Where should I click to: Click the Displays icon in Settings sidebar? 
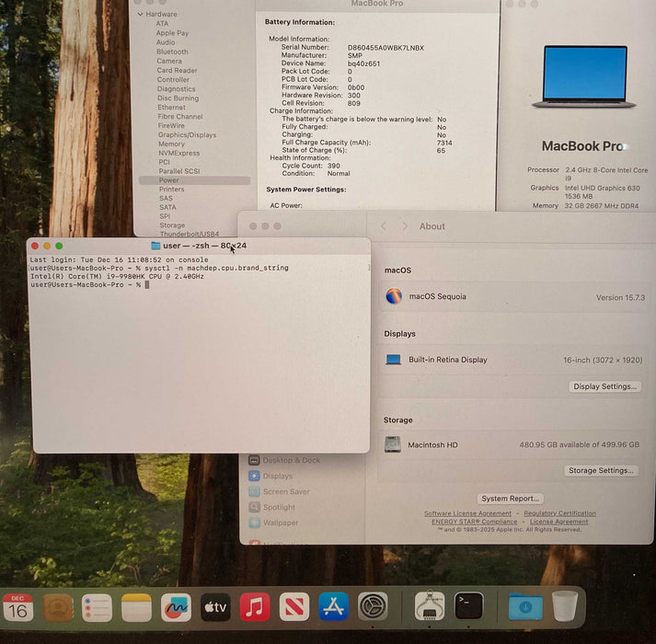click(x=254, y=476)
